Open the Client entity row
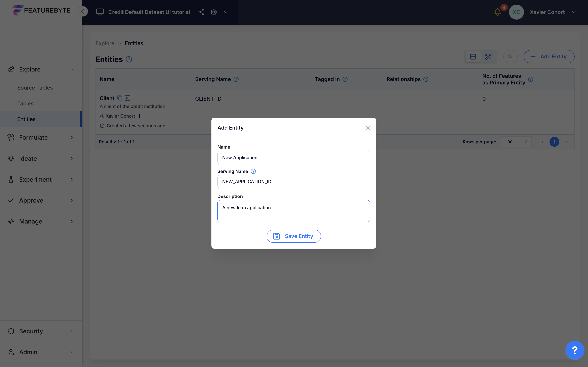 (335, 112)
